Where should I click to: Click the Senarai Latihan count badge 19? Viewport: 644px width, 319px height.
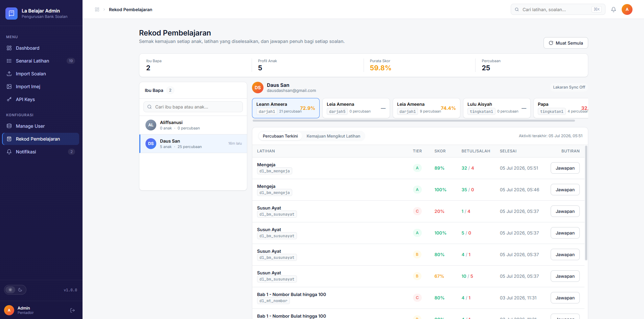coord(71,61)
